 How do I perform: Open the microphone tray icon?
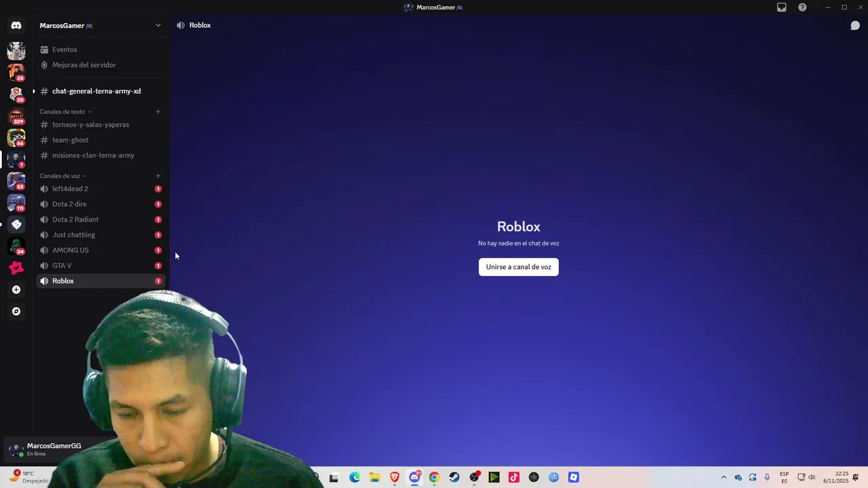pyautogui.click(x=767, y=478)
